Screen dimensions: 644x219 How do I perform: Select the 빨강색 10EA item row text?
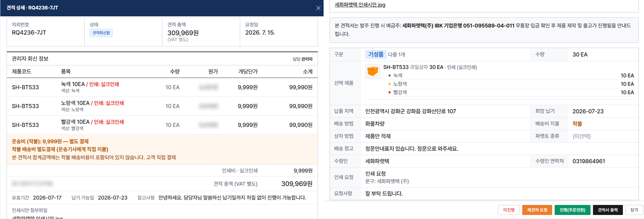(92, 122)
